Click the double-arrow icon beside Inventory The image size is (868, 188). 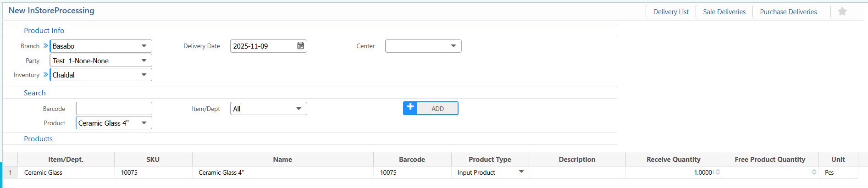pyautogui.click(x=45, y=74)
